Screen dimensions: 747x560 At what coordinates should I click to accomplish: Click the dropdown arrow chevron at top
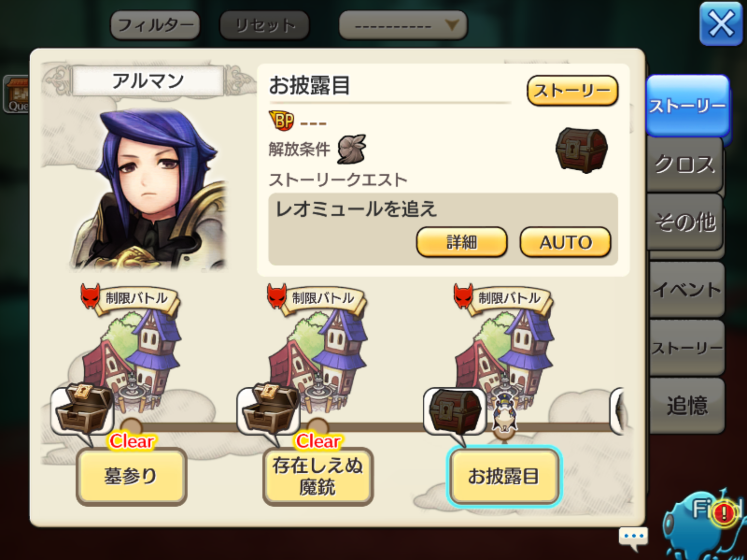tap(452, 24)
